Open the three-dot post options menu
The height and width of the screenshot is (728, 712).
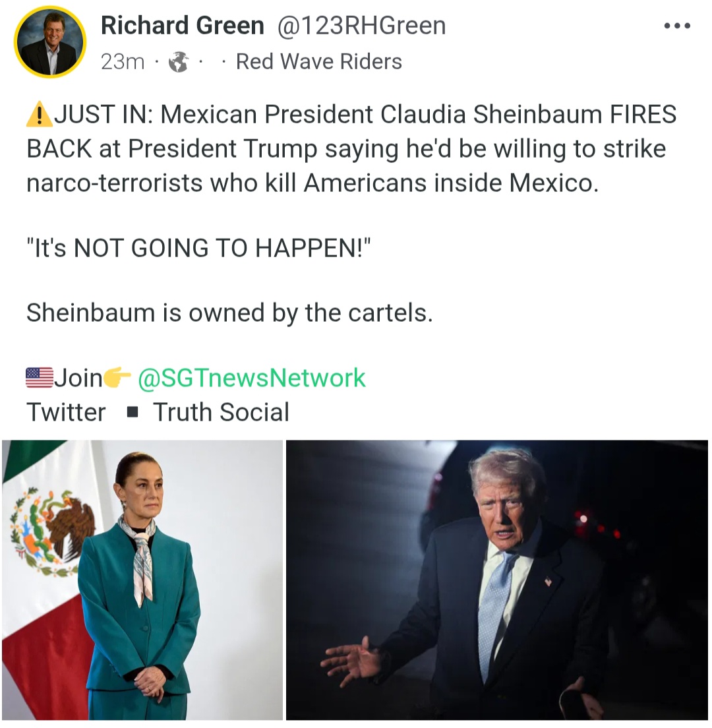(x=677, y=26)
